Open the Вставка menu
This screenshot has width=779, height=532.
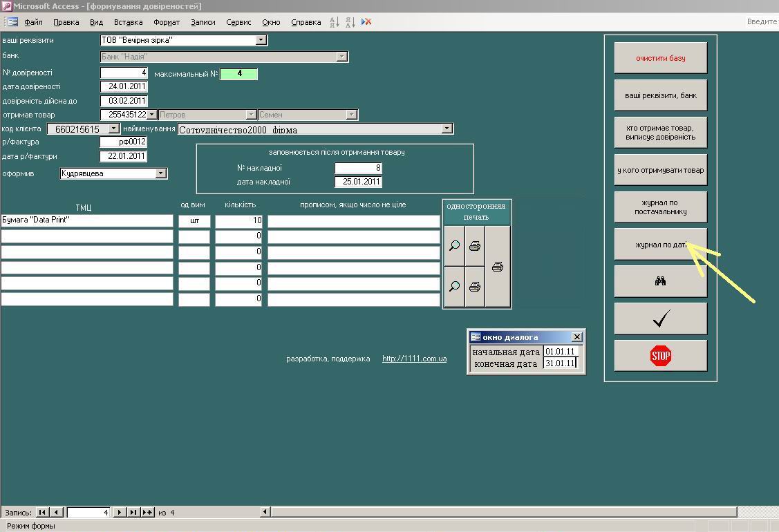click(x=128, y=22)
